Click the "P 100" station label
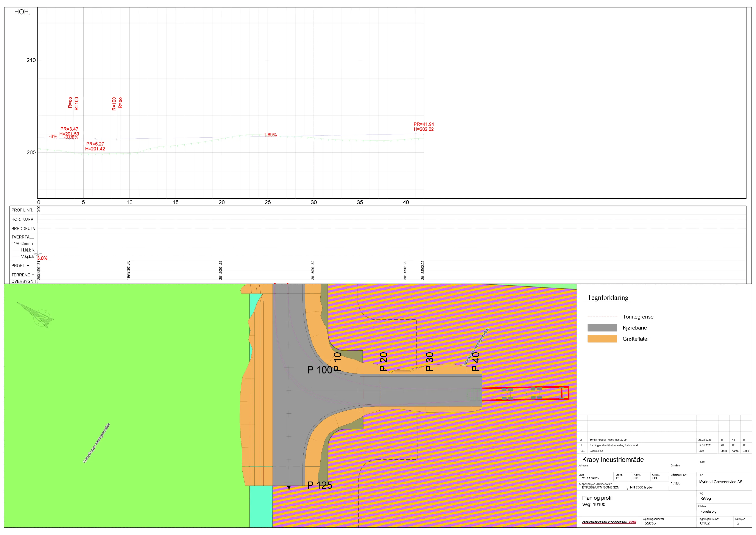This screenshot has width=756, height=535. pyautogui.click(x=319, y=370)
